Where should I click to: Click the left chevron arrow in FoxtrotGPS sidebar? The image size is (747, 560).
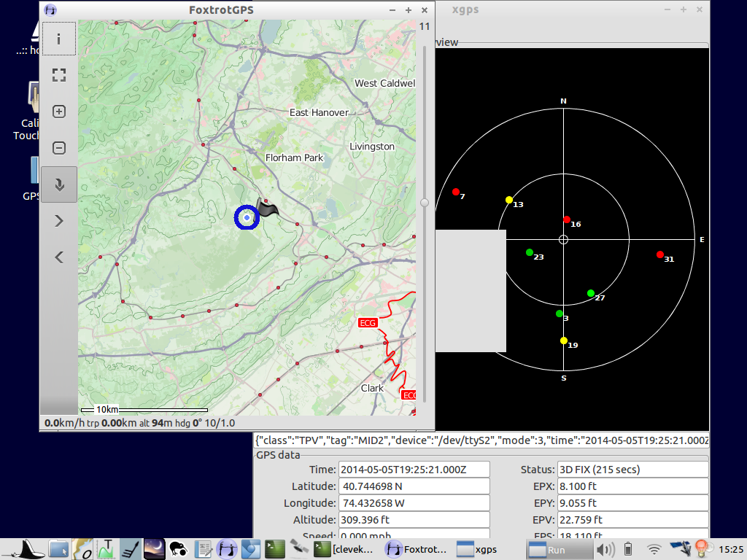point(58,257)
